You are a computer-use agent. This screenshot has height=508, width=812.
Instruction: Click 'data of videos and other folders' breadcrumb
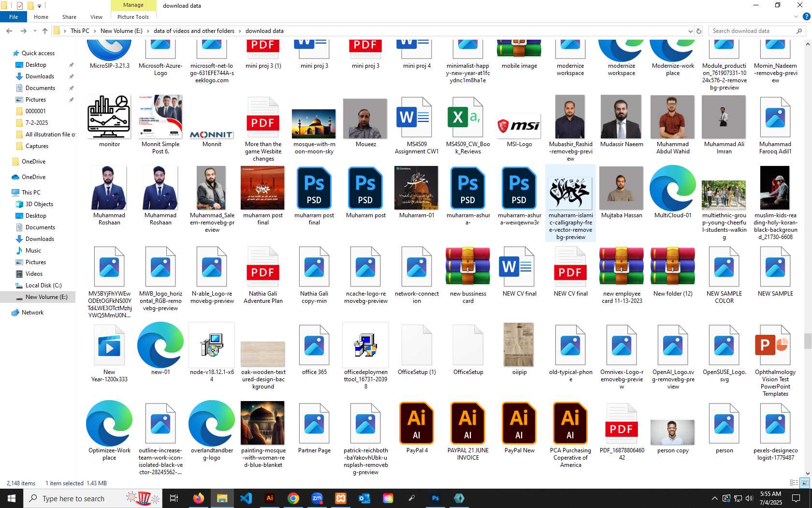pos(194,31)
